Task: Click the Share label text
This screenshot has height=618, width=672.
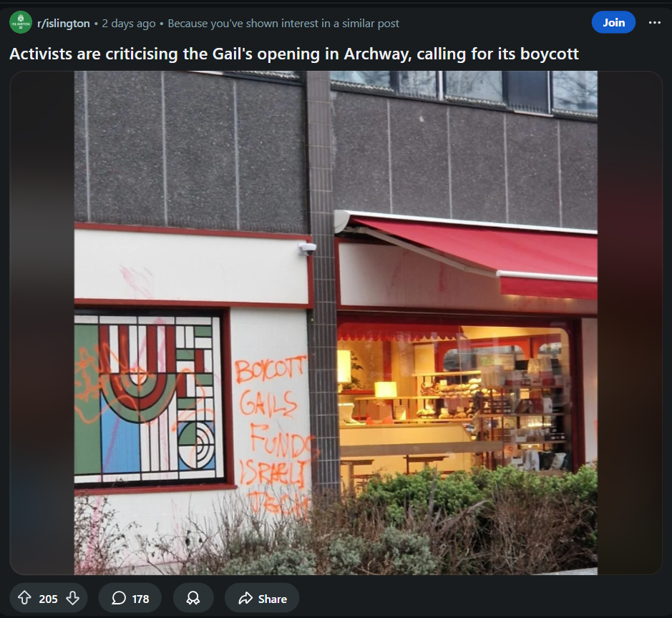Action: tap(272, 599)
